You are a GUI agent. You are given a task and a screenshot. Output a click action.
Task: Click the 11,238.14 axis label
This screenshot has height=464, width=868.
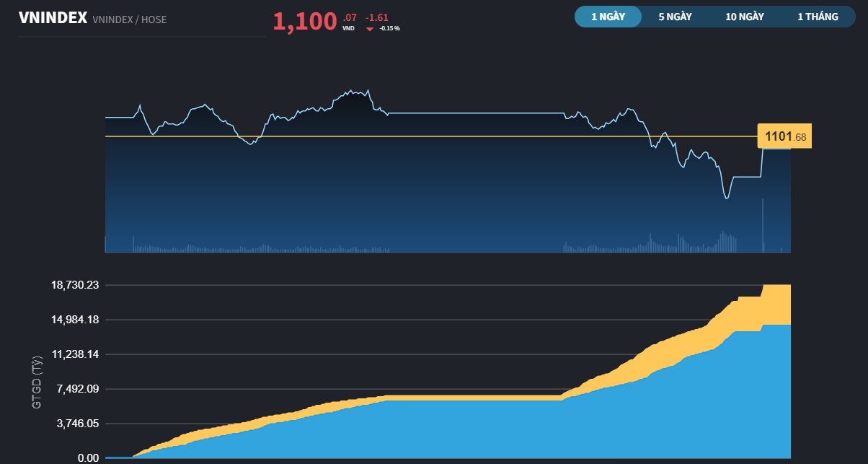[x=75, y=354]
